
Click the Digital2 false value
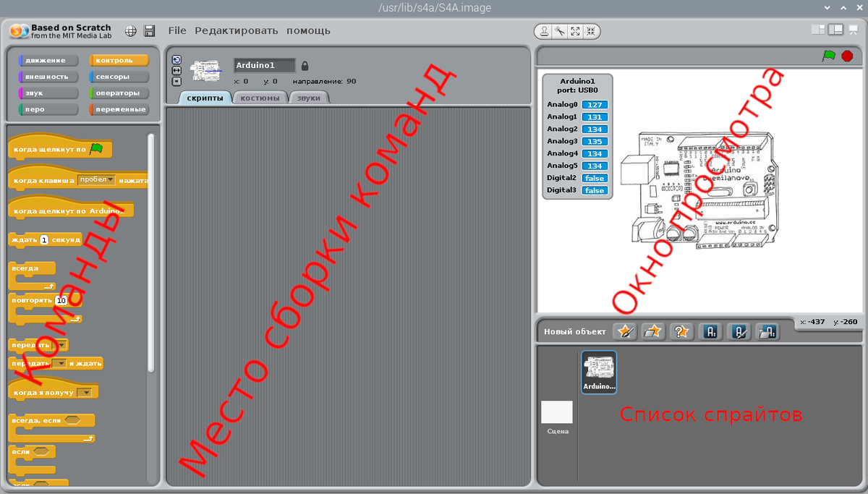595,179
